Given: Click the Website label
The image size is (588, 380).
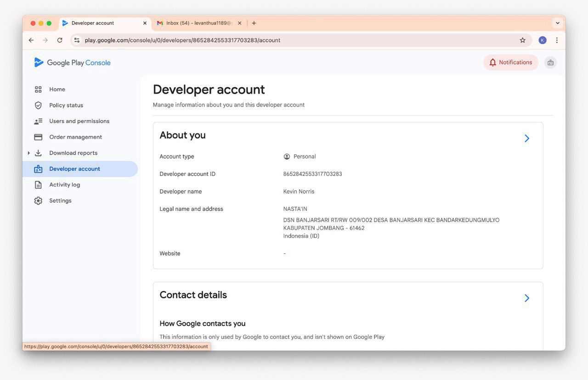Looking at the screenshot, I should [170, 253].
